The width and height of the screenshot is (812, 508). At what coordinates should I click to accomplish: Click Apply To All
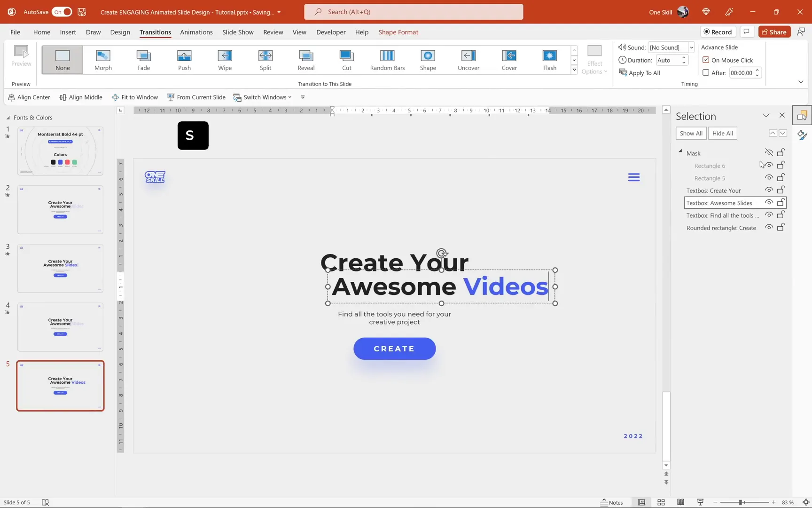[x=640, y=72]
